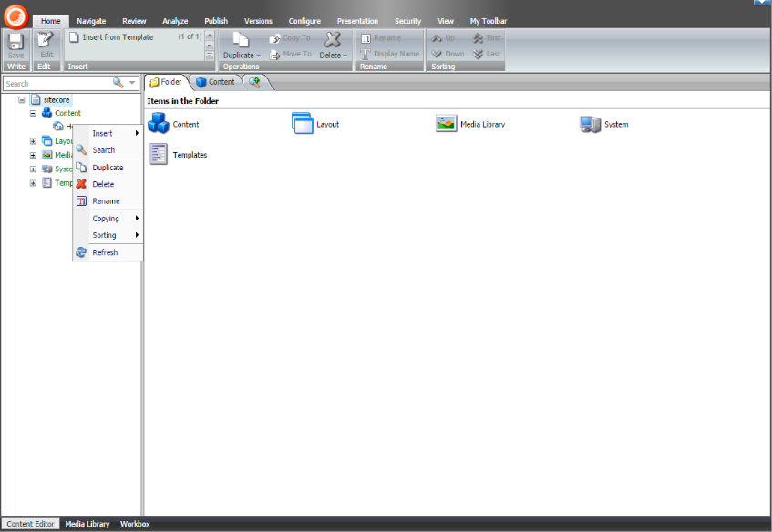This screenshot has width=772, height=532.
Task: Open the Publish ribbon tab
Action: tap(216, 21)
